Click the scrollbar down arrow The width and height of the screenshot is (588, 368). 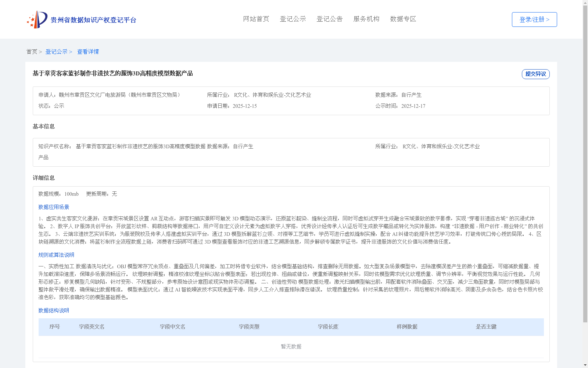585,365
